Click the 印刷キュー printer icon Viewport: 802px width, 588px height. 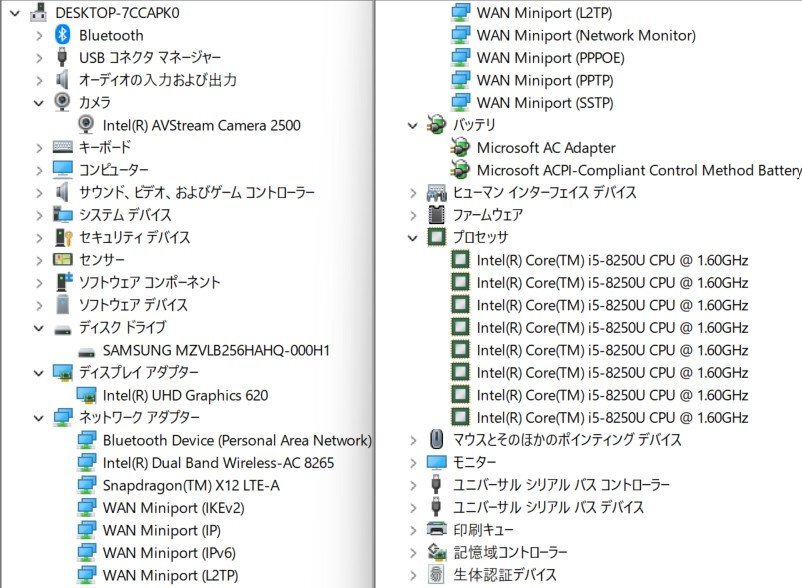[x=436, y=529]
